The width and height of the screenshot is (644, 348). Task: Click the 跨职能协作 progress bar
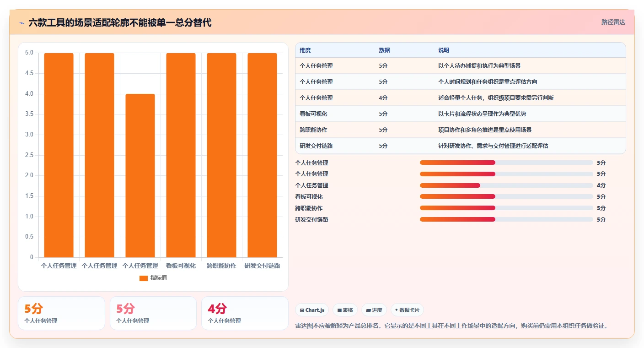506,208
